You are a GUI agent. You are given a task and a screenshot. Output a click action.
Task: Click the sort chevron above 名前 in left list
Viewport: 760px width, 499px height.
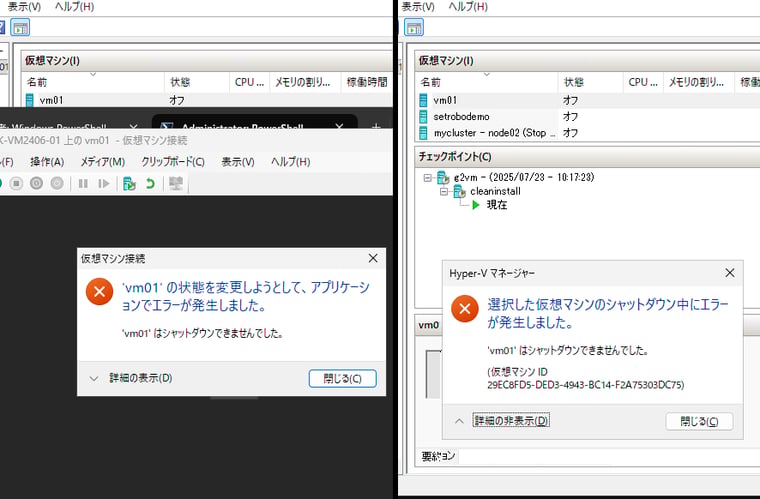click(93, 75)
